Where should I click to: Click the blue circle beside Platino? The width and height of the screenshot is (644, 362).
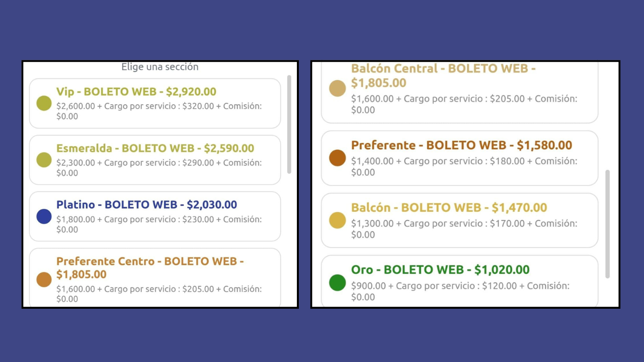(44, 217)
